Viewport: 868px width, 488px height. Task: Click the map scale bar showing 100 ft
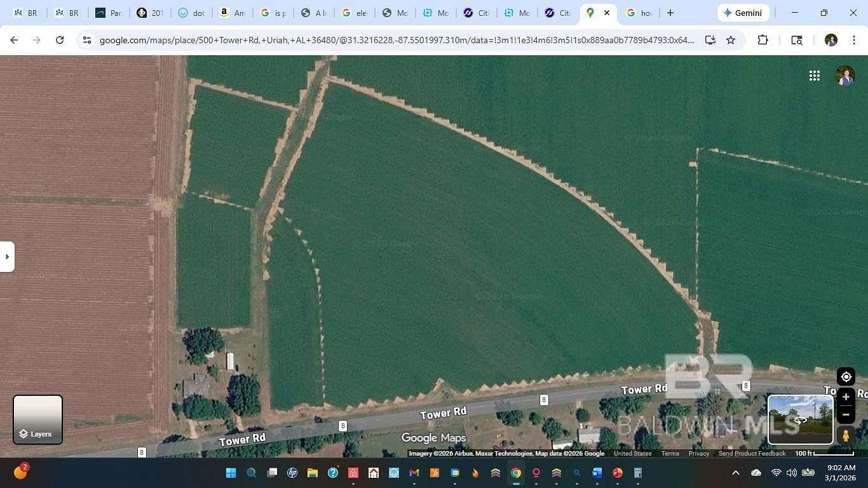(x=823, y=453)
